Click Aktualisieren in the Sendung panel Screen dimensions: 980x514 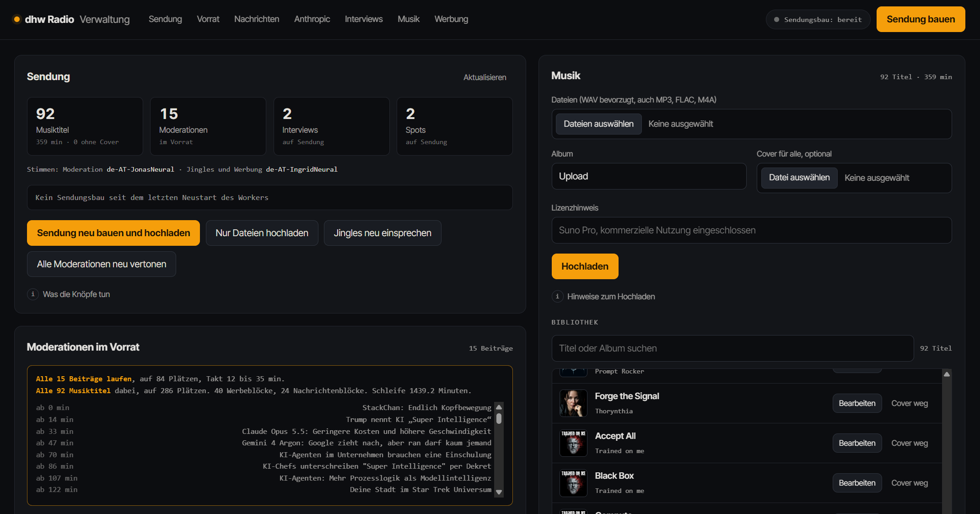click(485, 77)
